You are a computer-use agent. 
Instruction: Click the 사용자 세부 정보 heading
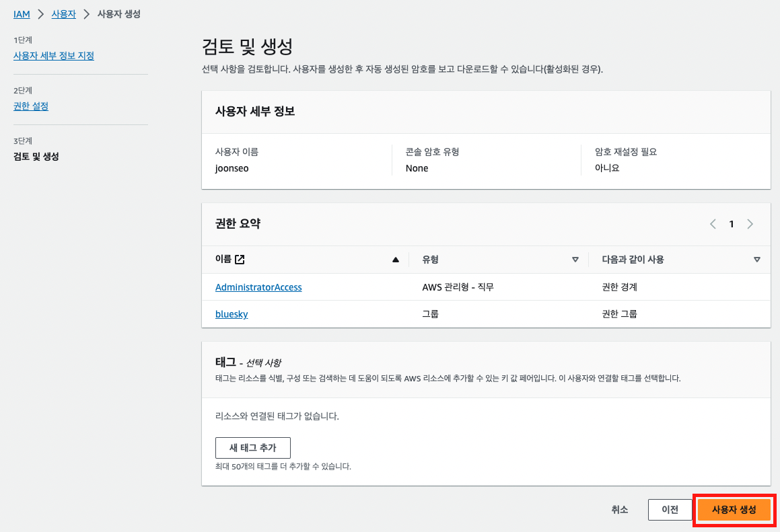click(255, 112)
